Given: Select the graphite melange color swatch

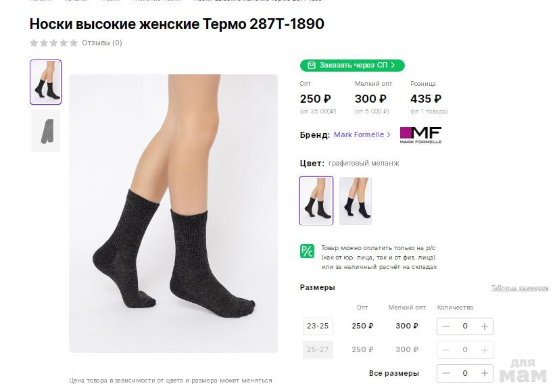Looking at the screenshot, I should pos(316,201).
